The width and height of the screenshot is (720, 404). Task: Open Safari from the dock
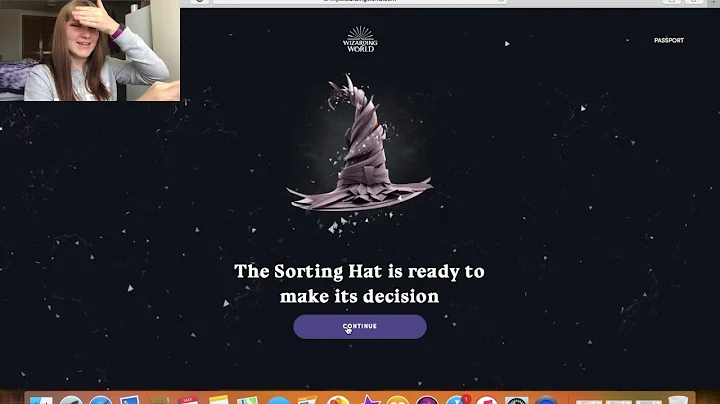point(101,400)
